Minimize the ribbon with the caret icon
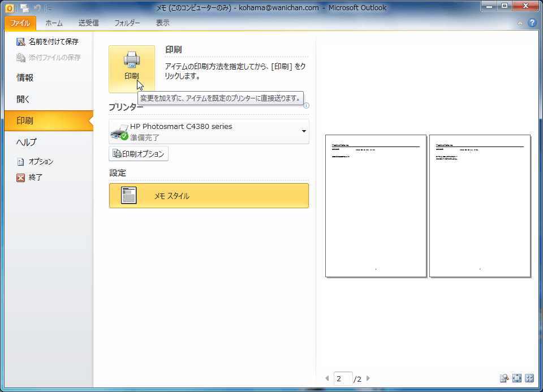The height and width of the screenshot is (392, 543). [520, 23]
